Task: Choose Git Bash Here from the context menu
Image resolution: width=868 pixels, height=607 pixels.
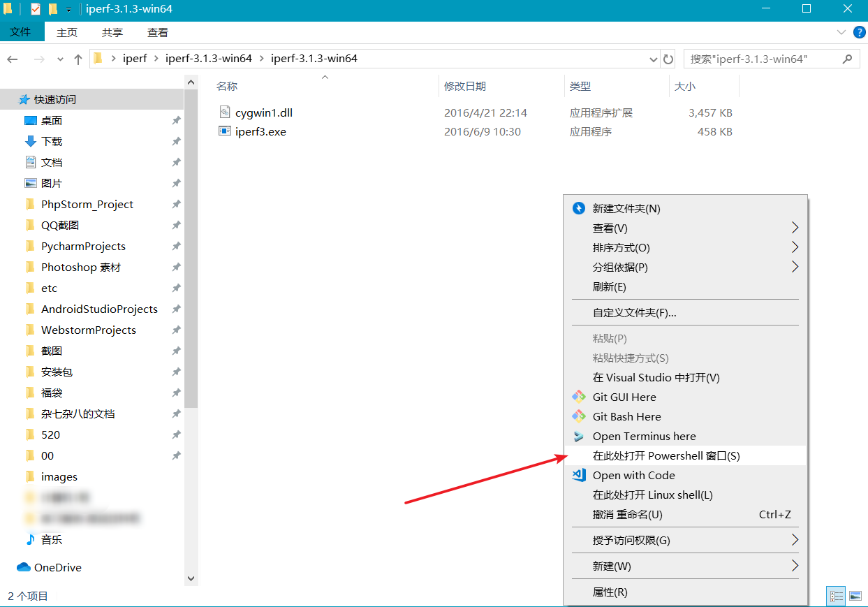Action: coord(626,416)
